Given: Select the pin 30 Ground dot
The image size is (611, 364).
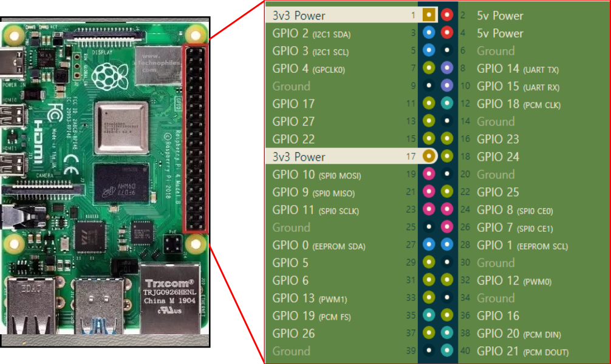Looking at the screenshot, I should (x=447, y=263).
